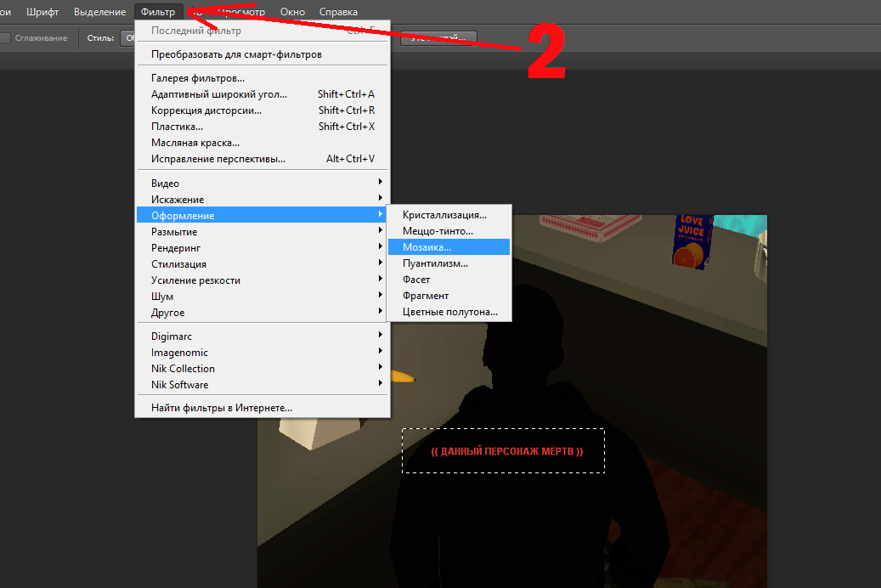Open the Шрифт menu
This screenshot has width=881, height=588.
pyautogui.click(x=42, y=12)
